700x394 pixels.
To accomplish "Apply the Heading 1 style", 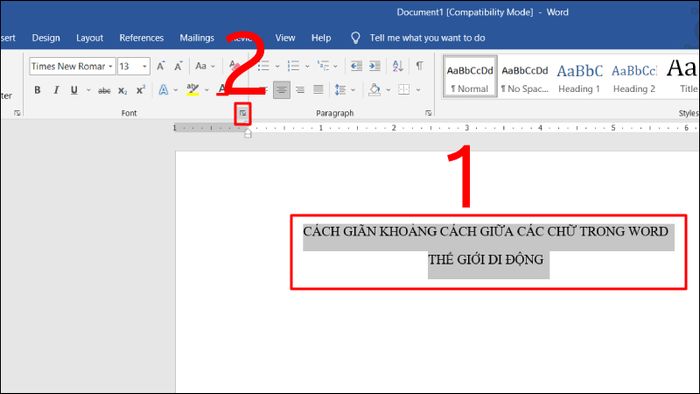I will click(x=579, y=77).
